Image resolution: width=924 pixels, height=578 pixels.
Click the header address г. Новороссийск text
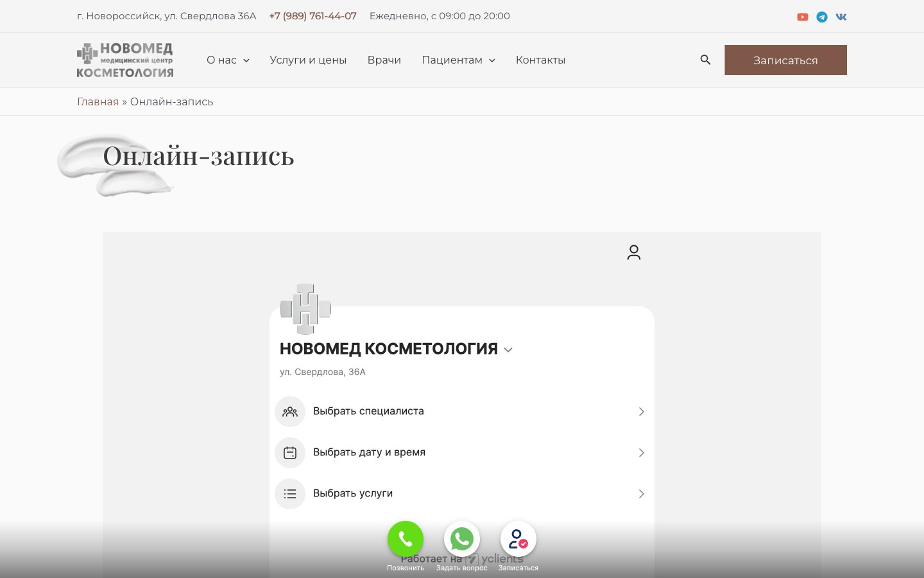click(166, 16)
